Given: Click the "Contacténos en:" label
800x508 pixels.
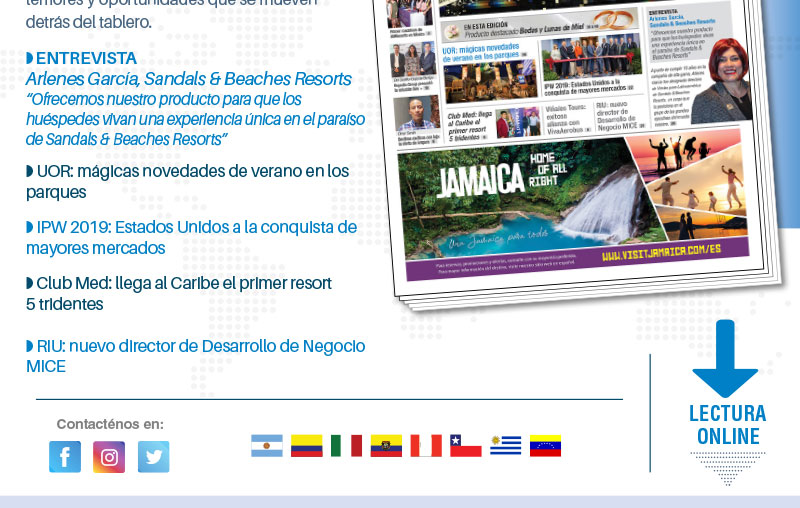Looking at the screenshot, I should (110, 424).
